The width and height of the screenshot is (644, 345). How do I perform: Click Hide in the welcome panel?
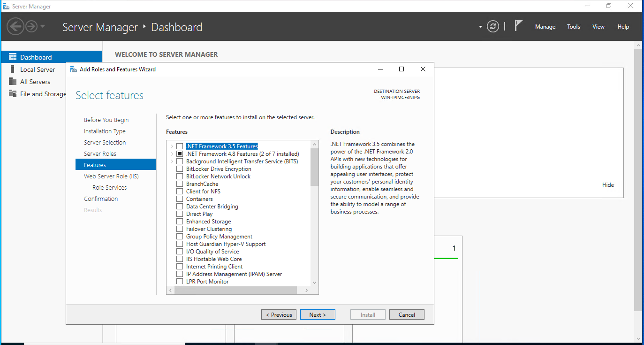point(608,185)
